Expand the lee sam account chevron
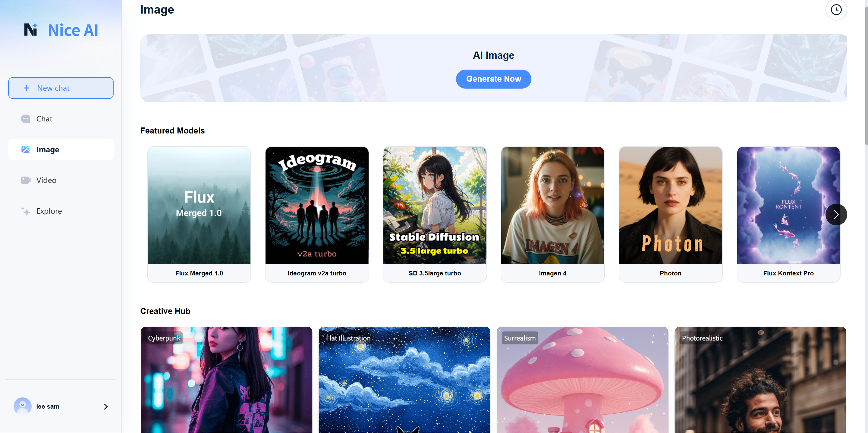This screenshot has width=868, height=433. click(106, 406)
